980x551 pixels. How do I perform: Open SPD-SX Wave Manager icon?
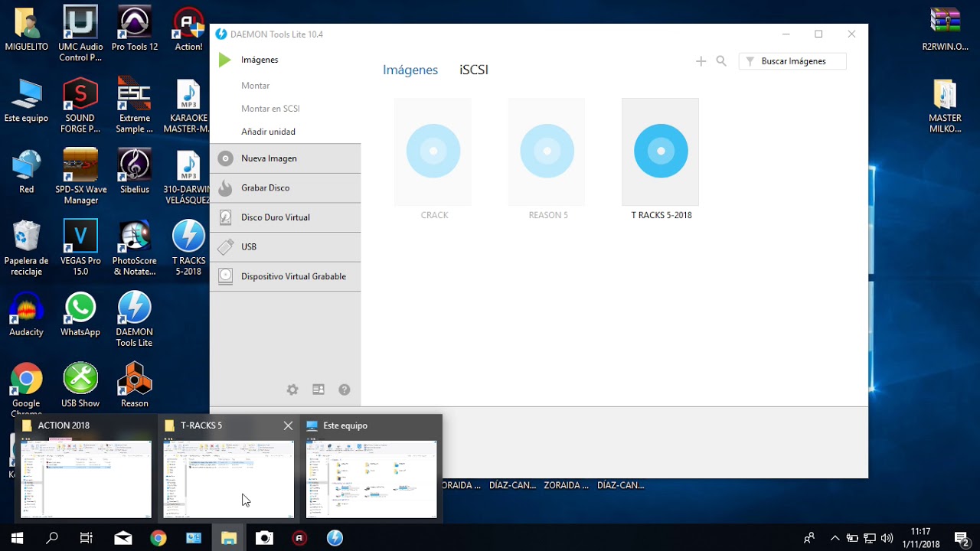80,176
